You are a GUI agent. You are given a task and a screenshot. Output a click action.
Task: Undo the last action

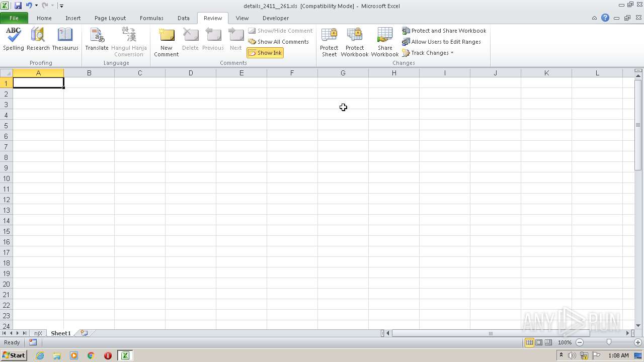point(29,6)
